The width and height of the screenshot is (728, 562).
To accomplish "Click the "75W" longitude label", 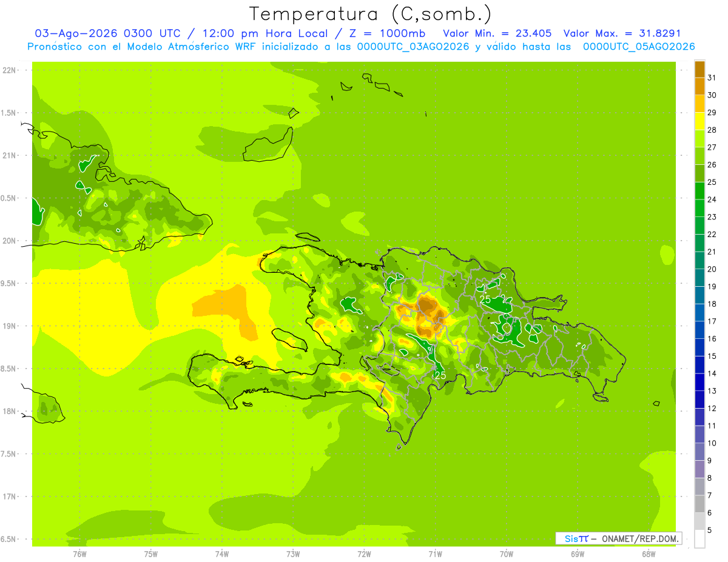I will 151,554.
